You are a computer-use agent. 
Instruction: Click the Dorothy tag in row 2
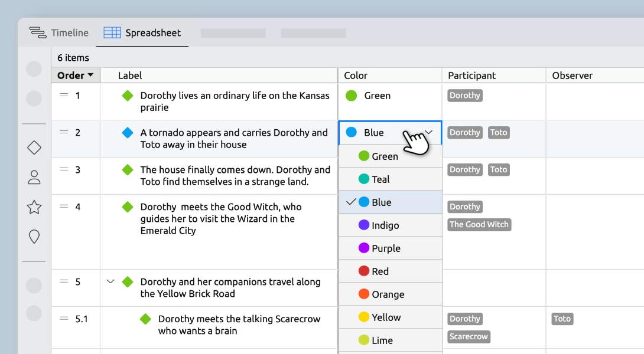[465, 133]
